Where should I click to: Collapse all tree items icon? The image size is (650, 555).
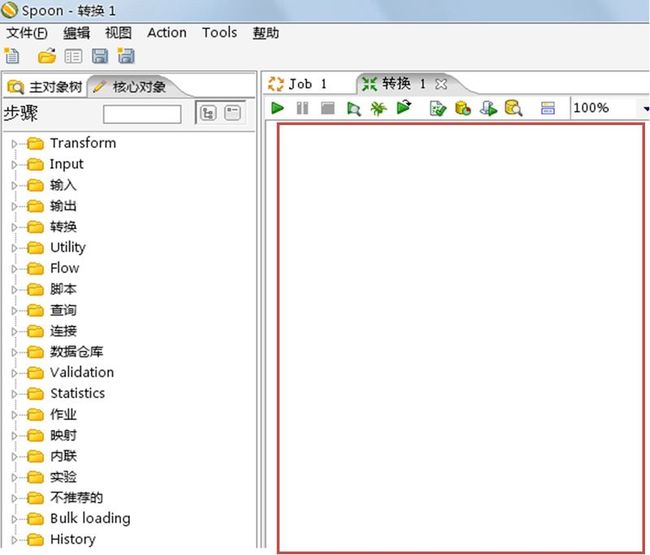[233, 113]
